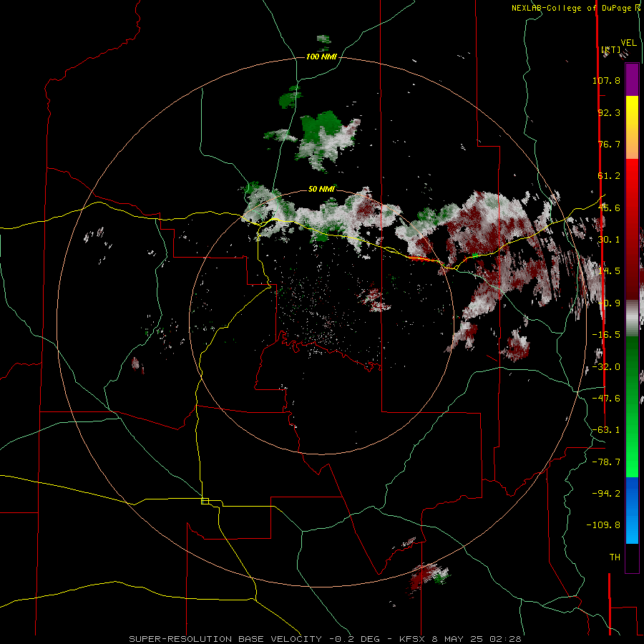Click the yellow-orange segment of color bar
The image size is (644, 644).
point(632,127)
